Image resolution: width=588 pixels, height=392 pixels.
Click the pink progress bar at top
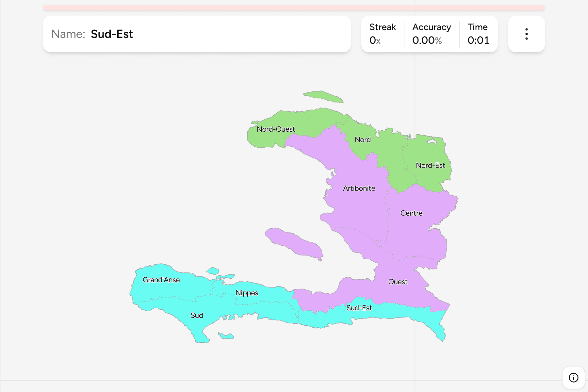294,8
